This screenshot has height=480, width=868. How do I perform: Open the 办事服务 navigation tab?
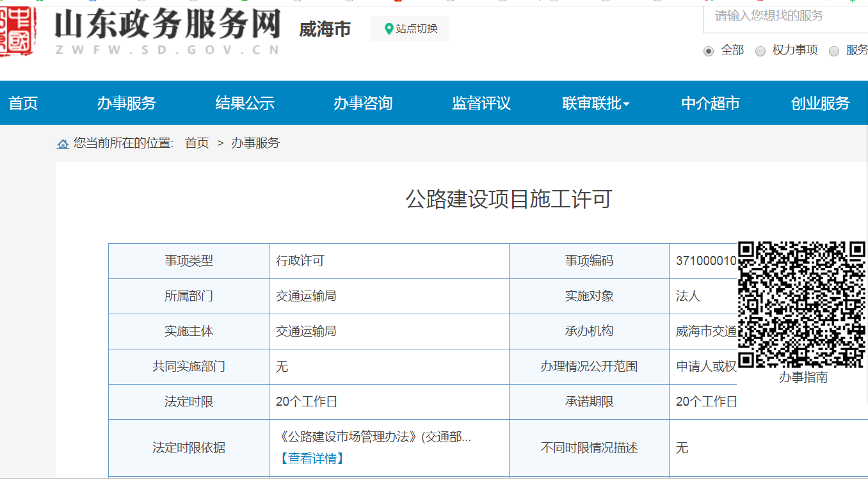coord(127,103)
